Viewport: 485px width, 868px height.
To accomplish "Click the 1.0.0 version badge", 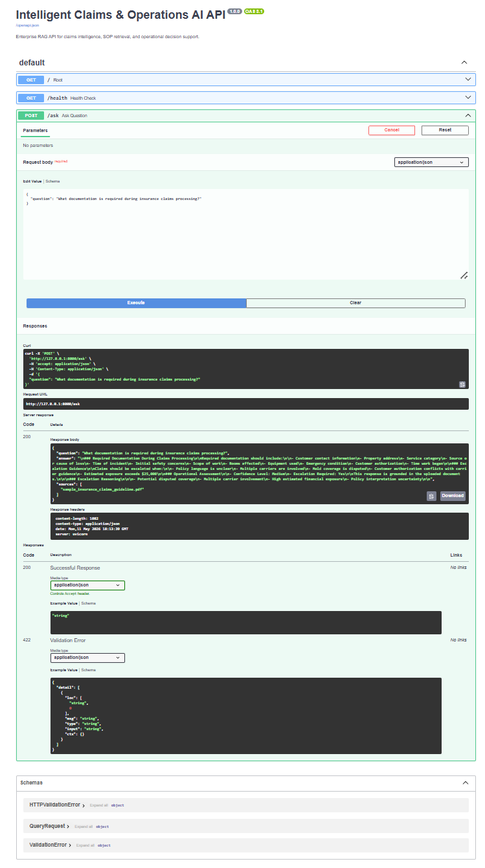I will pos(234,12).
